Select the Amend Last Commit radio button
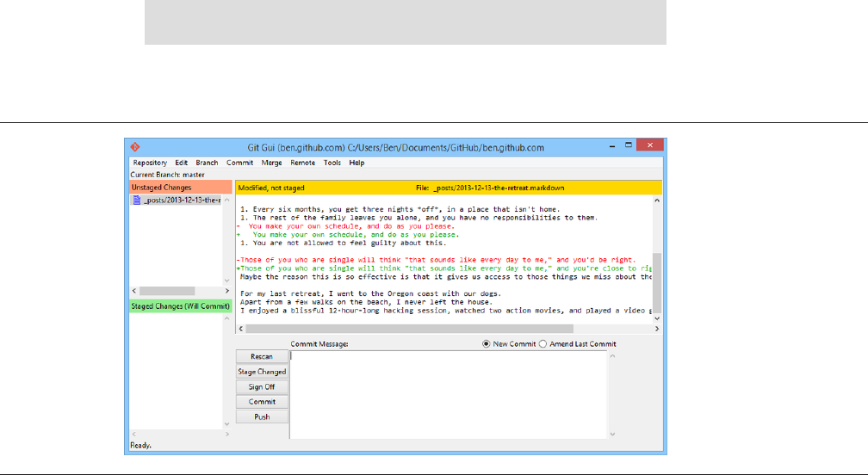868x475 pixels. pos(542,344)
